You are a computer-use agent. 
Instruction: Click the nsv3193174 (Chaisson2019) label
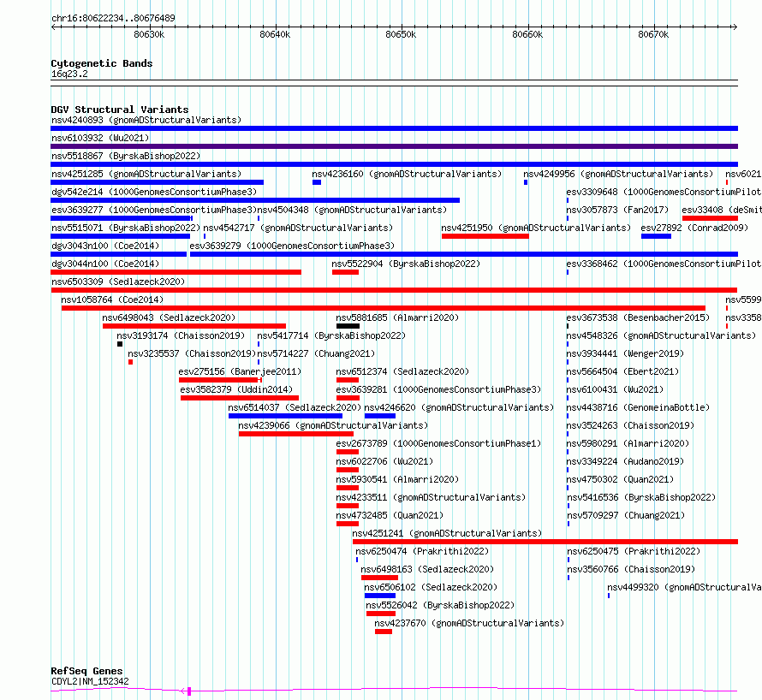181,335
